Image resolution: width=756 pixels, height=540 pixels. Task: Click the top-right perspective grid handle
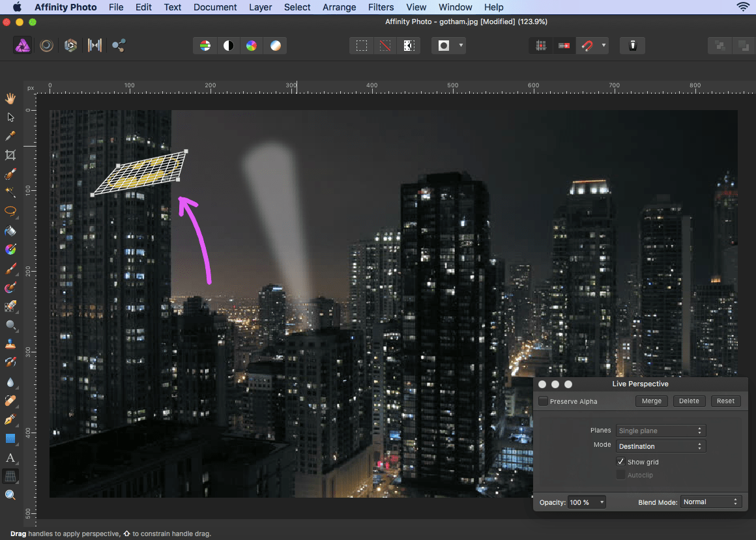[x=186, y=152]
